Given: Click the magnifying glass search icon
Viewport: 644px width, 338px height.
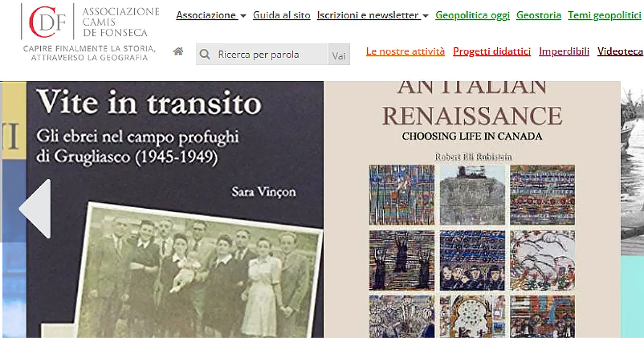Looking at the screenshot, I should pyautogui.click(x=204, y=55).
